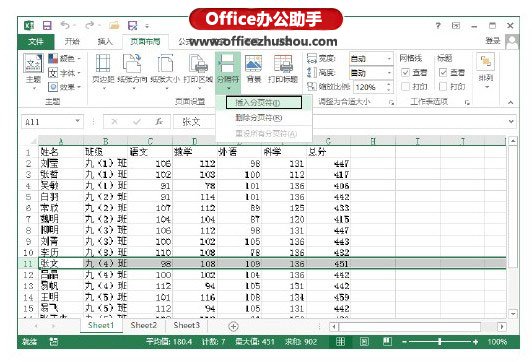Cancel the formula bar entry
Viewport: 532px width, 362px height.
(x=115, y=122)
